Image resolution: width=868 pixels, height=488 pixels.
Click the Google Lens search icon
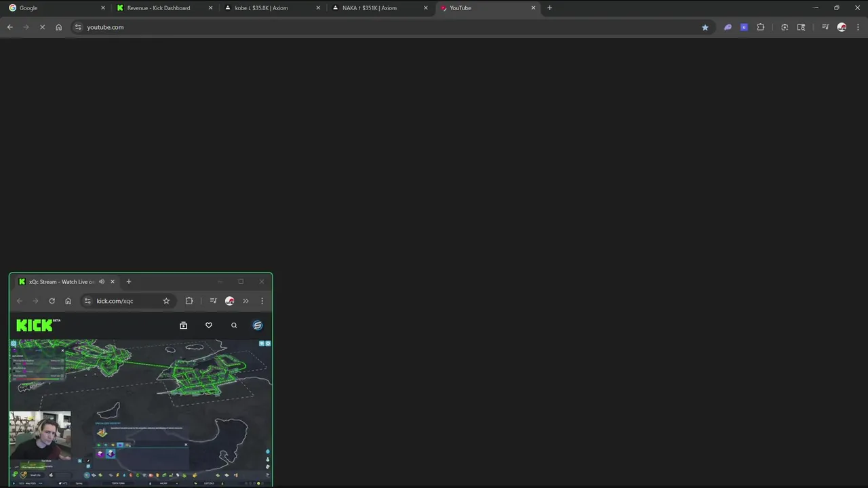coord(785,27)
